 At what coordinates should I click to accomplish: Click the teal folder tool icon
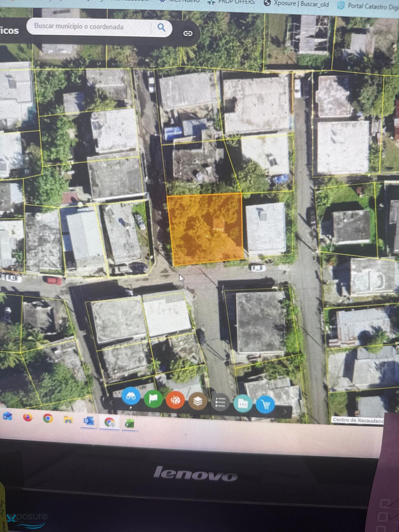pos(243,404)
